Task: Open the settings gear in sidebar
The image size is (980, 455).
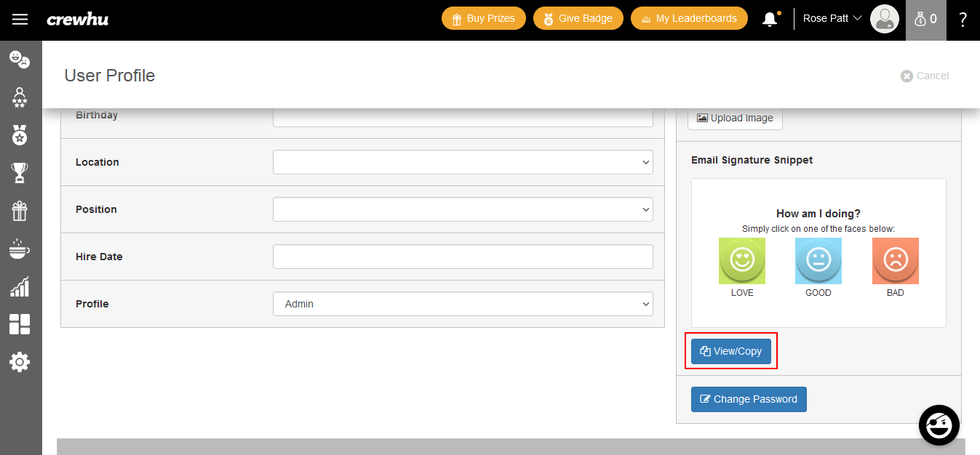Action: click(x=20, y=362)
